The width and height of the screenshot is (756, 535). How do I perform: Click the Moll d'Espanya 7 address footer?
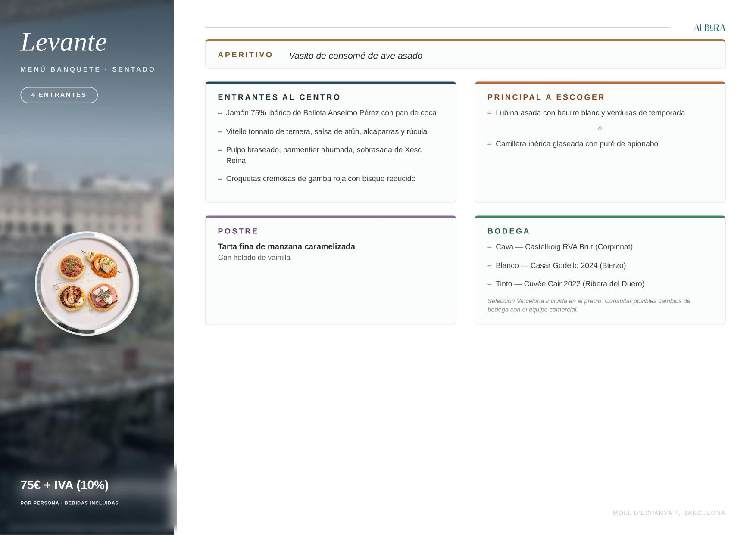(x=669, y=513)
